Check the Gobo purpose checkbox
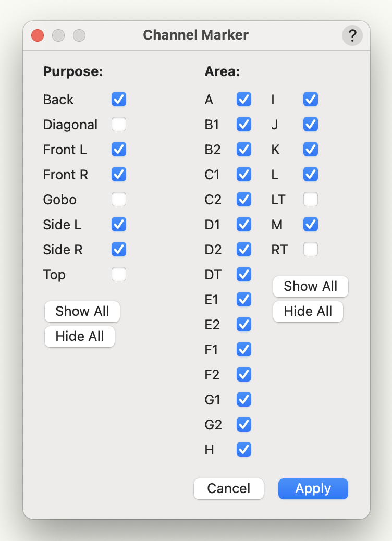 click(x=119, y=199)
